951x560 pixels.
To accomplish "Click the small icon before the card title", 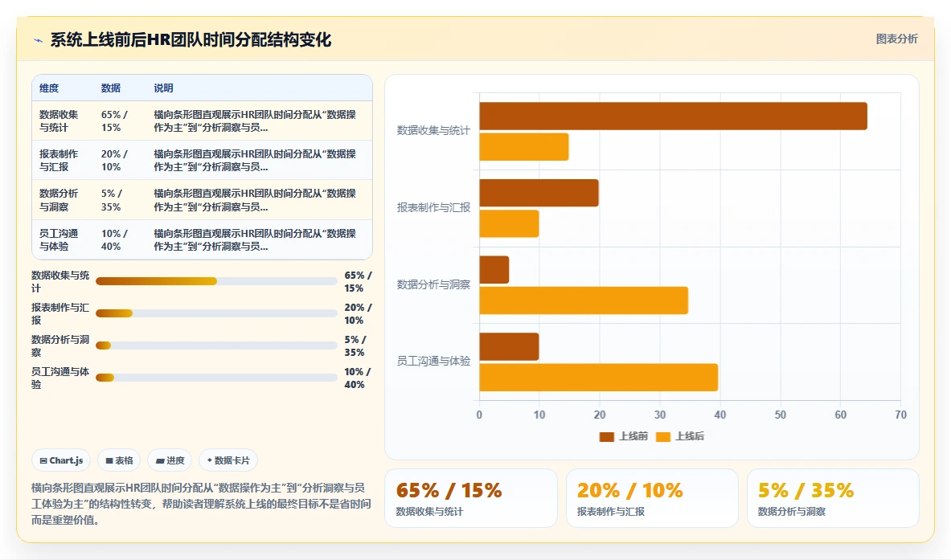I will tap(39, 41).
